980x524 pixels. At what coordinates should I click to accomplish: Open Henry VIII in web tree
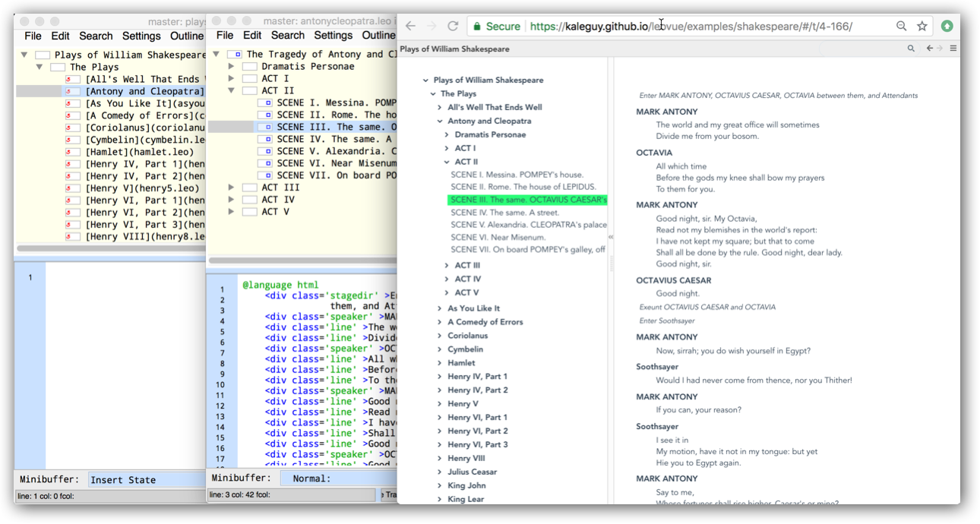pos(466,458)
